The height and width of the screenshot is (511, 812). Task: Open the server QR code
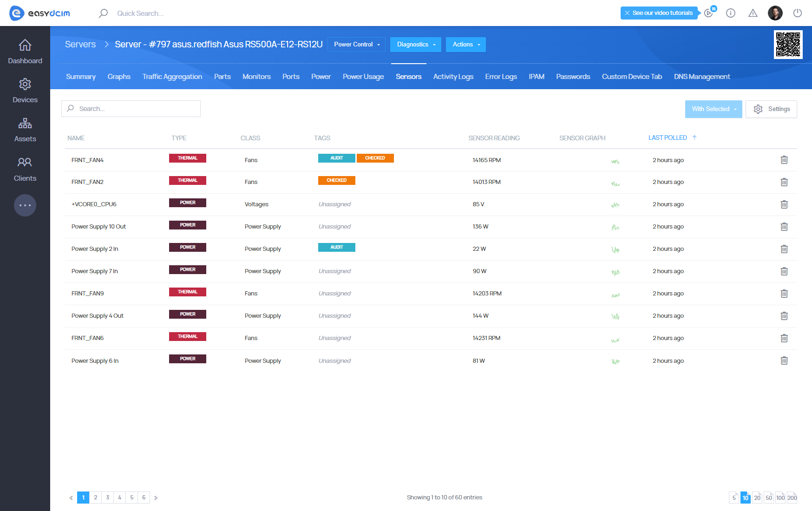788,45
